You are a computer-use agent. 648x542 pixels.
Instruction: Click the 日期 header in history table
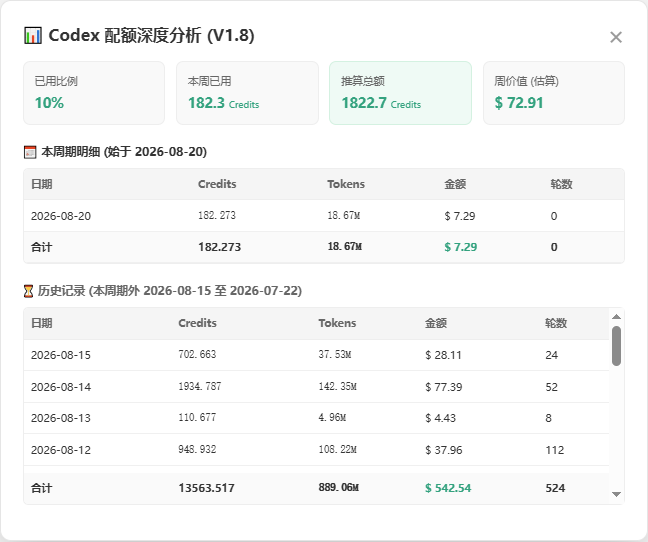coord(42,323)
